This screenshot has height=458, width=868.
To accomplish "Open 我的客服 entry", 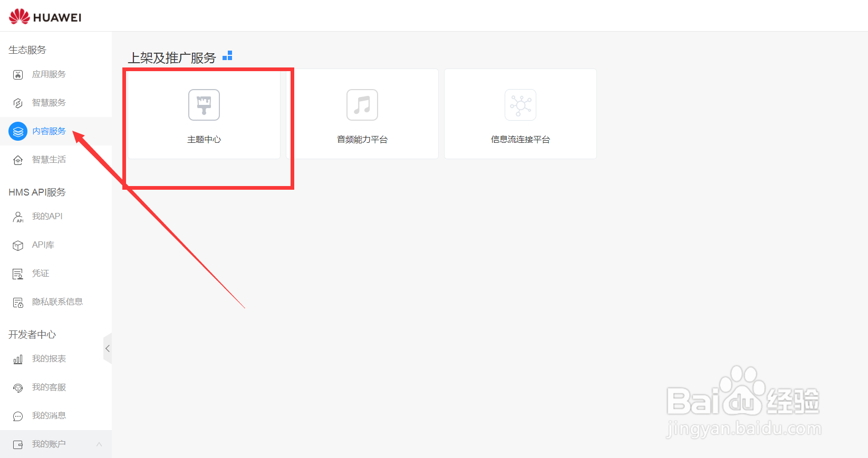I will [49, 387].
